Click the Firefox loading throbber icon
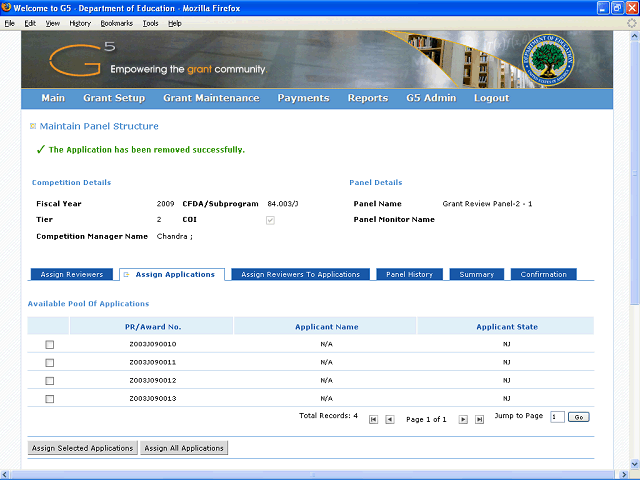Screen dimensions: 640x480 click(x=632, y=23)
